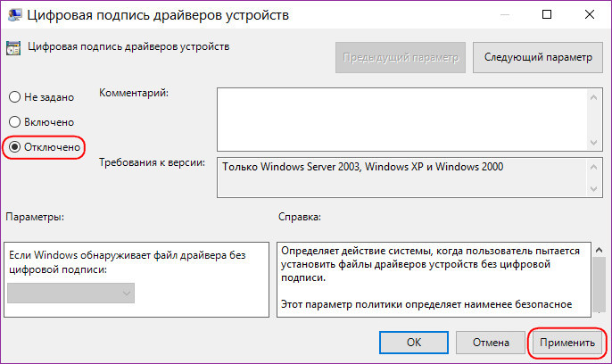Close the driver signing dialog
Image resolution: width=612 pixels, height=364 pixels.
pos(590,14)
